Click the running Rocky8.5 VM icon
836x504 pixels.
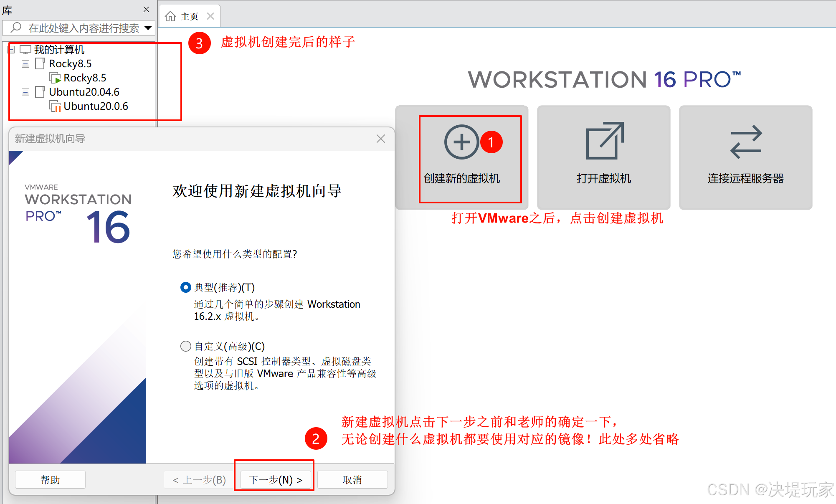55,78
